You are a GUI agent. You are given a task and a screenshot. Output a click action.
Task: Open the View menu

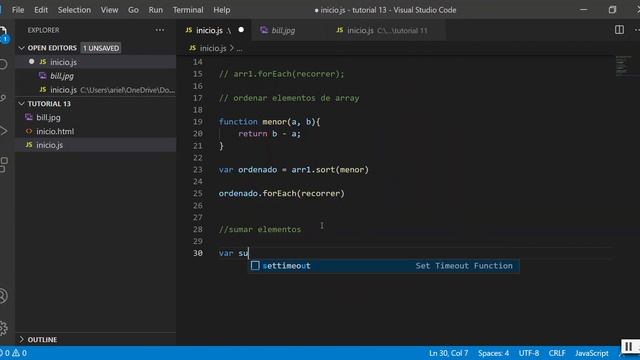click(x=109, y=10)
